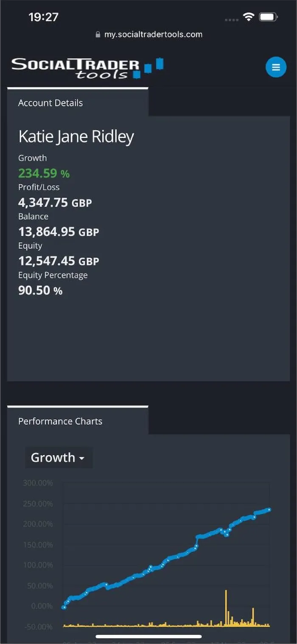Screen dimensions: 297x644
Task: Tap the padlock icon in address bar
Action: (x=98, y=34)
